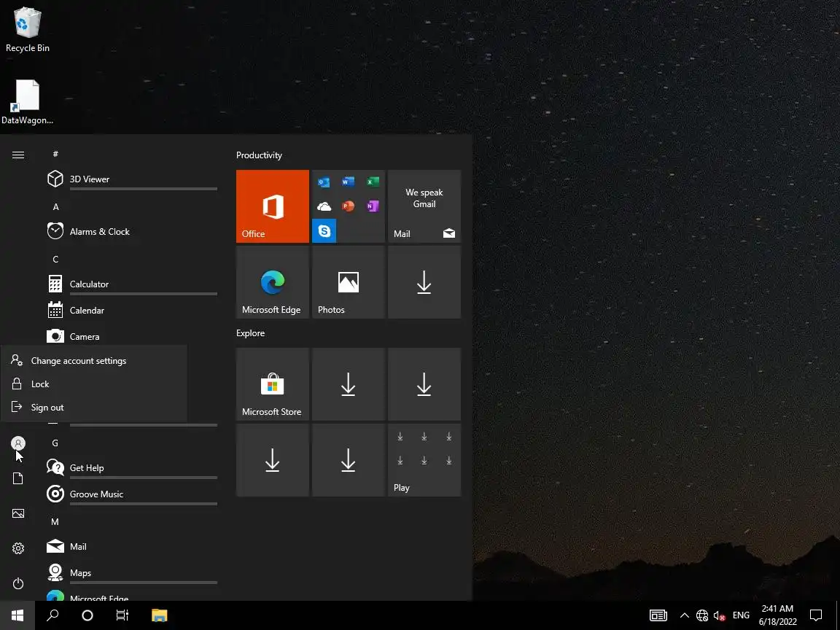
Task: Expand the Start menu hamburger button
Action: [18, 155]
